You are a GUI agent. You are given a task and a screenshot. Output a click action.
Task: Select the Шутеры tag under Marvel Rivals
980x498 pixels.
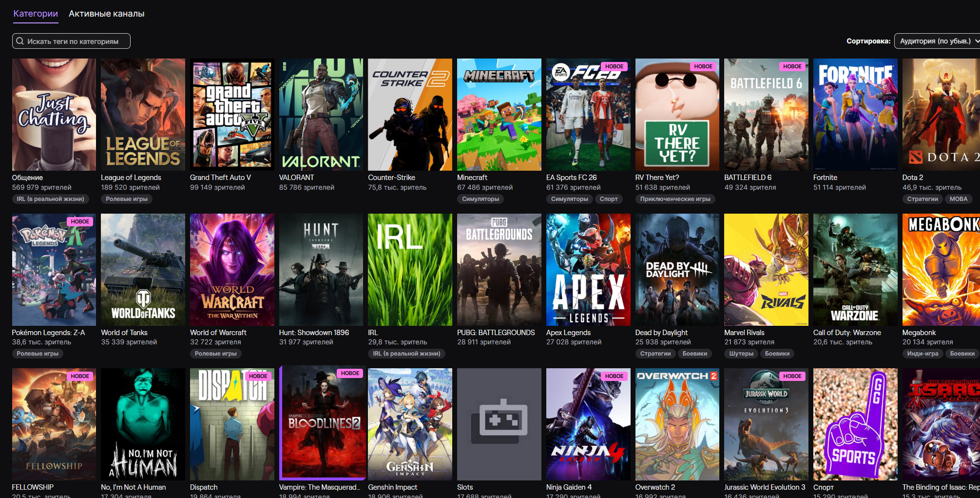(741, 354)
